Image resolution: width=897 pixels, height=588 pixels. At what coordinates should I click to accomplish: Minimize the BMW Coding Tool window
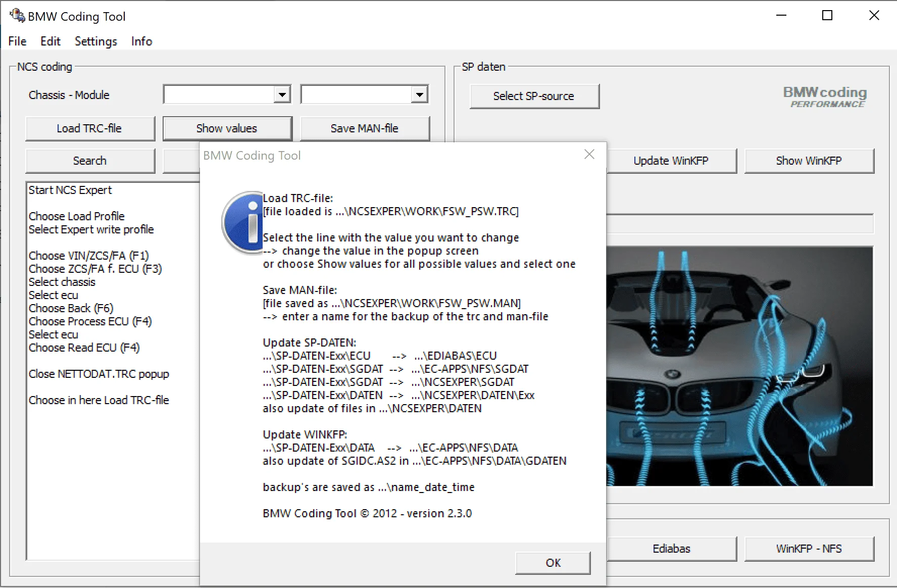tap(781, 16)
